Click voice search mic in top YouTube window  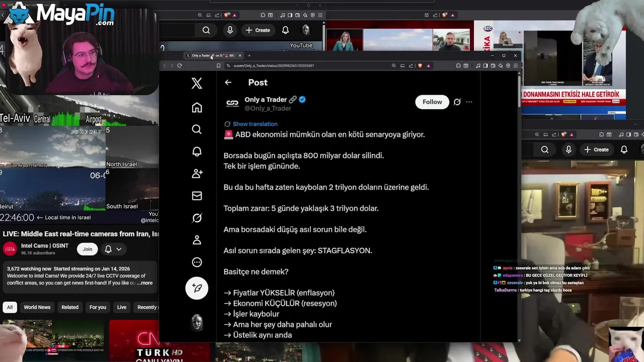tap(230, 30)
